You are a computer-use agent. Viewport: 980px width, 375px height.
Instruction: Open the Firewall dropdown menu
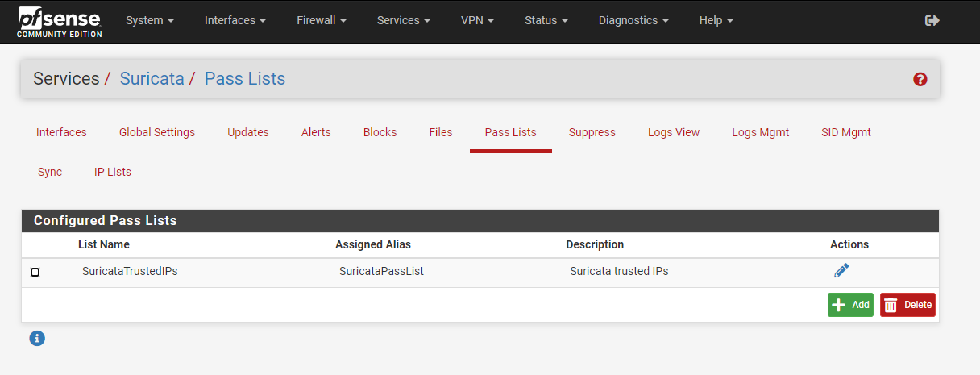point(320,21)
